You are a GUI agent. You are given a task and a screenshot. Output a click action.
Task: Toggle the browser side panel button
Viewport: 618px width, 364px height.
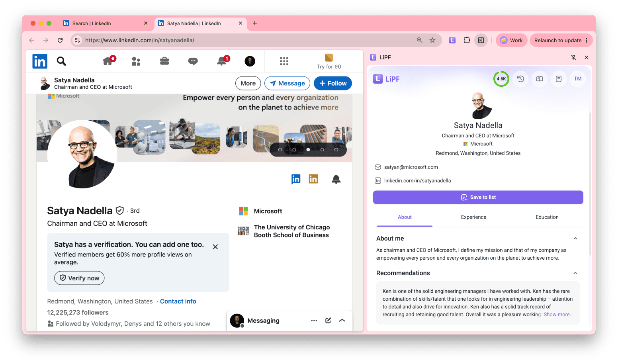(481, 40)
